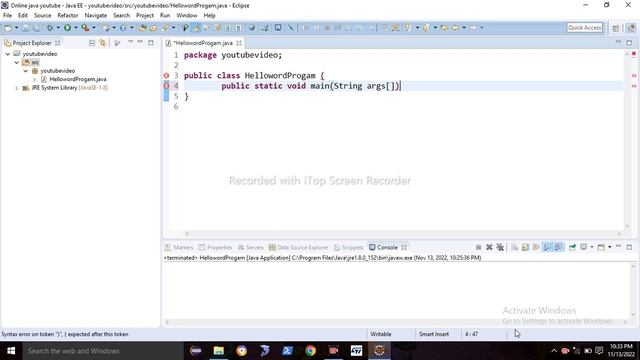Image resolution: width=640 pixels, height=360 pixels.
Task: Click the error marker on line 3
Action: 166,76
